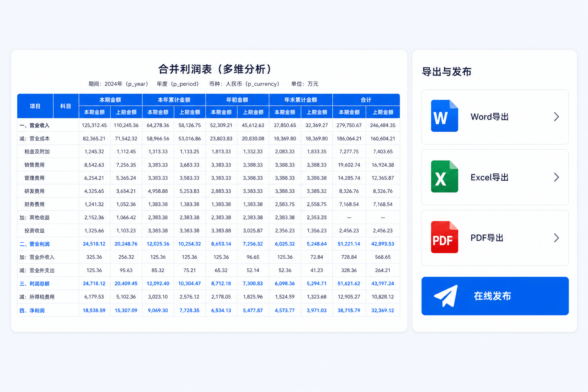Select the 本年累计金额 group header
This screenshot has height=392, width=588.
[x=174, y=100]
